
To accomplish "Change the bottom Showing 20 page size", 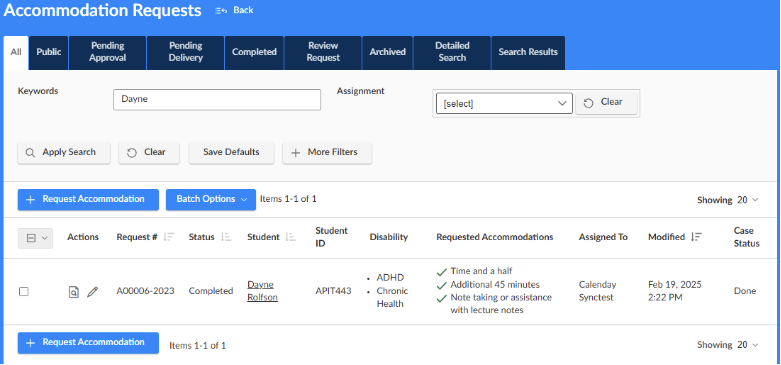I will point(728,345).
